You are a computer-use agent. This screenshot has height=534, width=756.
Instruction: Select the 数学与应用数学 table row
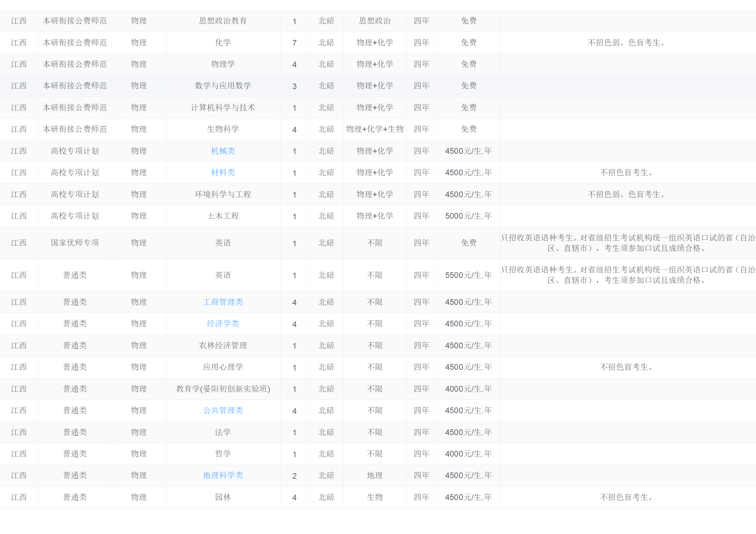pyautogui.click(x=223, y=86)
